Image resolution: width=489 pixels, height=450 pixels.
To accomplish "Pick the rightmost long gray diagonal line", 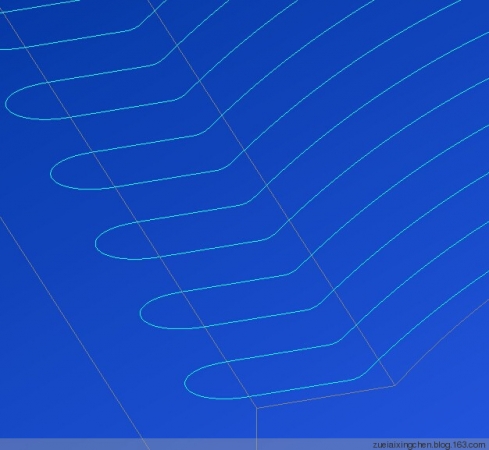I will (x=271, y=192).
